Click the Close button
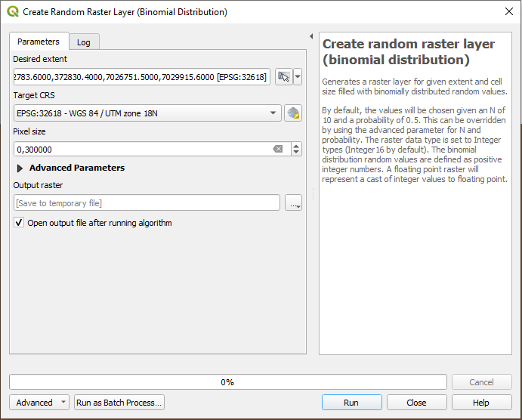The height and width of the screenshot is (420, 522). [x=416, y=403]
